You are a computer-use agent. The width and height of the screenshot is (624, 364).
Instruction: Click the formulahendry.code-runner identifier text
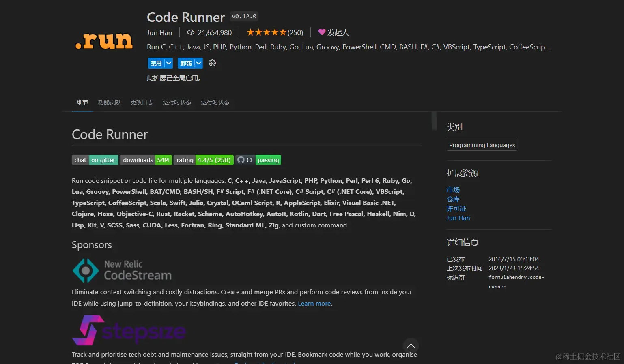click(516, 282)
